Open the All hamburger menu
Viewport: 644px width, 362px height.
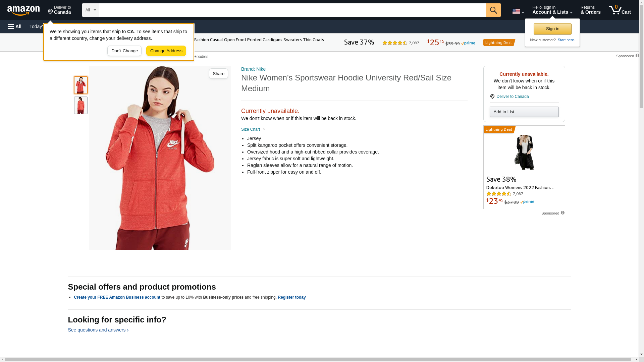15,26
